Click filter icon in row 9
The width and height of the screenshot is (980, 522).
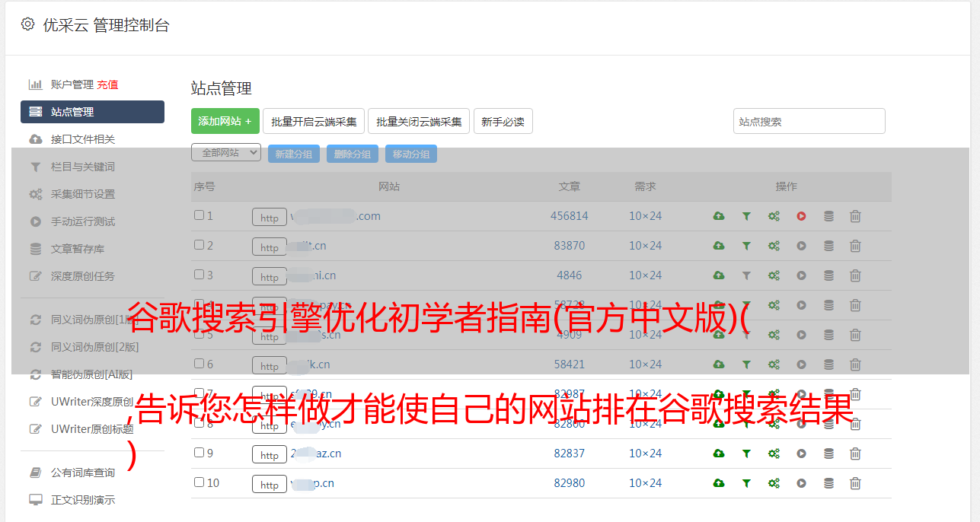[746, 454]
